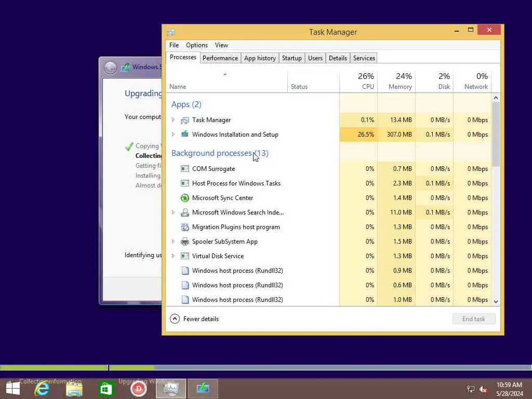The image size is (532, 399).
Task: Click the network tray icon
Action: click(471, 389)
